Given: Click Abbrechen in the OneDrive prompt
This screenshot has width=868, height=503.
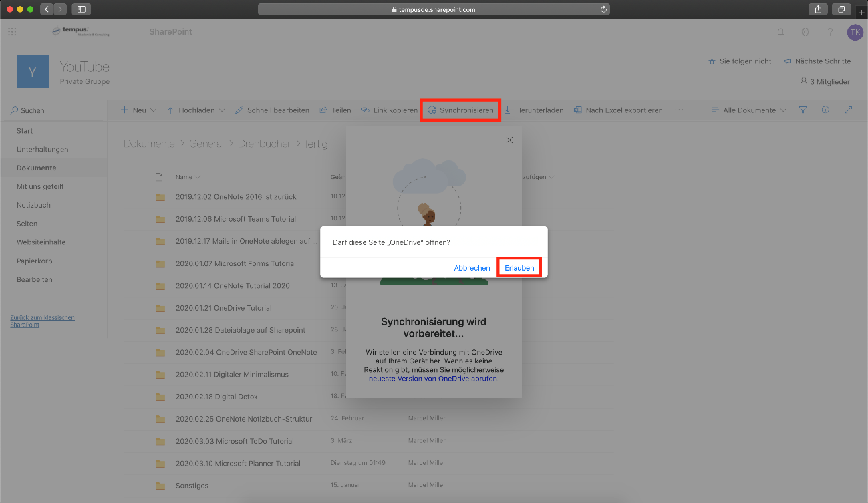Looking at the screenshot, I should coord(472,268).
